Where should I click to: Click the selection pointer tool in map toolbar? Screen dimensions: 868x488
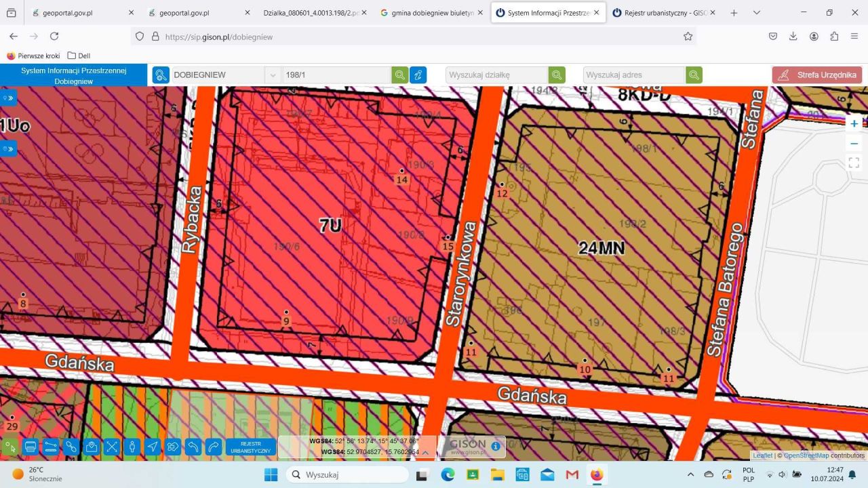9,447
